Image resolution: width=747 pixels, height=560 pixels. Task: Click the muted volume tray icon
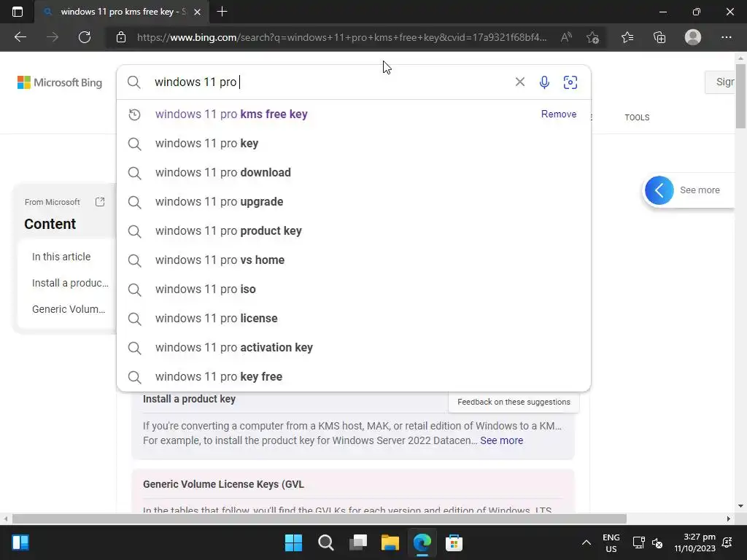point(657,542)
